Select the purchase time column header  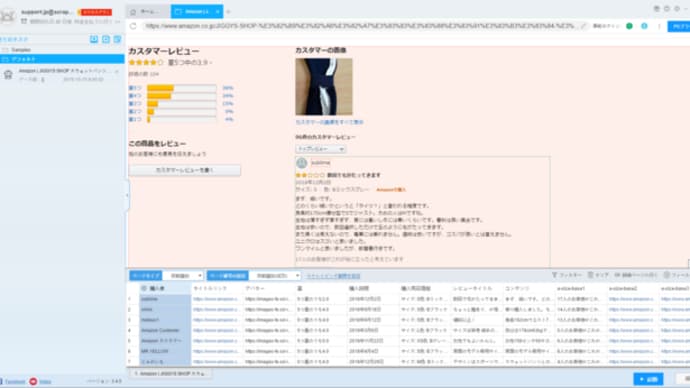point(373,289)
